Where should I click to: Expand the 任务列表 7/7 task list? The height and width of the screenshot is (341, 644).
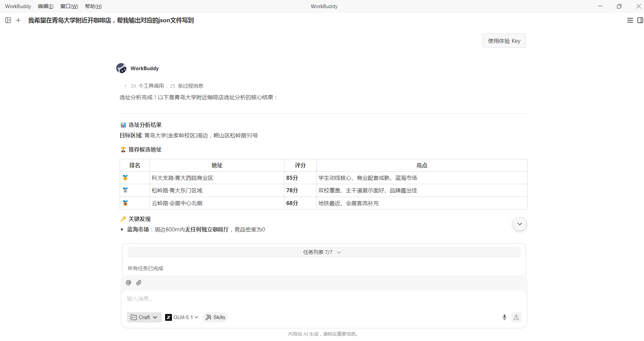pos(324,252)
